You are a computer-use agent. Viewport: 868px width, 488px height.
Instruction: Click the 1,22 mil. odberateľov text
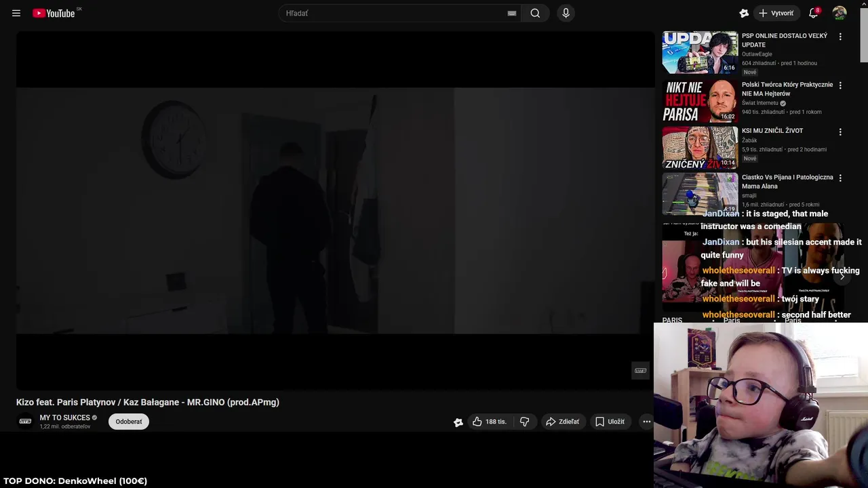[64, 426]
